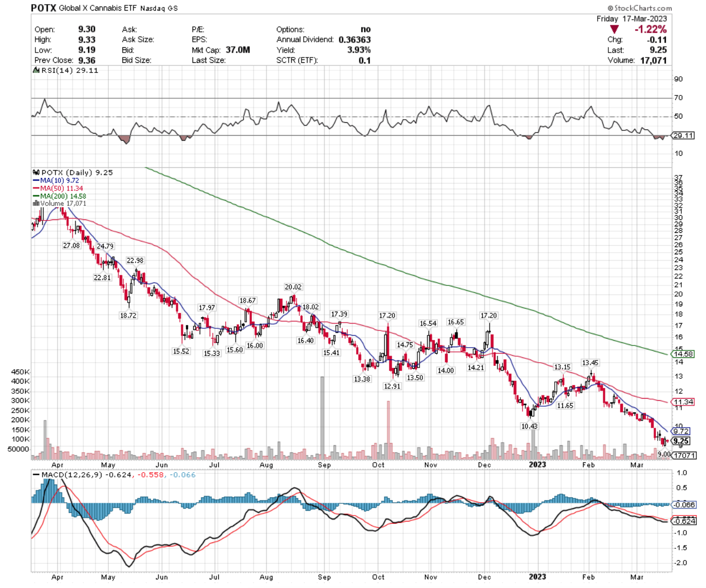Click the 13.45 February high label
The image size is (706, 588).
(x=590, y=363)
